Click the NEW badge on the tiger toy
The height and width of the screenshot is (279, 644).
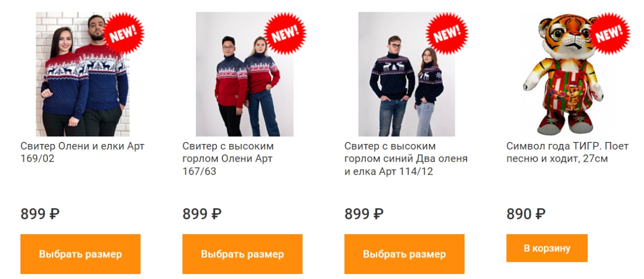pos(609,34)
